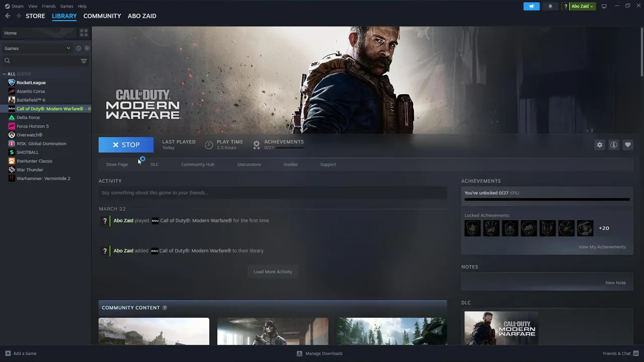The width and height of the screenshot is (644, 362).
Task: Open the game settings gear icon
Action: (599, 145)
